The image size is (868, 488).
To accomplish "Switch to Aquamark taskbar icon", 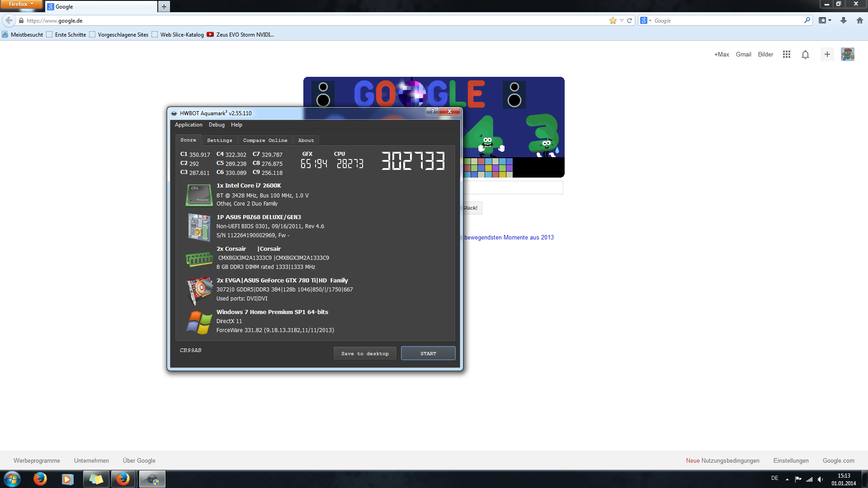I will click(x=152, y=479).
